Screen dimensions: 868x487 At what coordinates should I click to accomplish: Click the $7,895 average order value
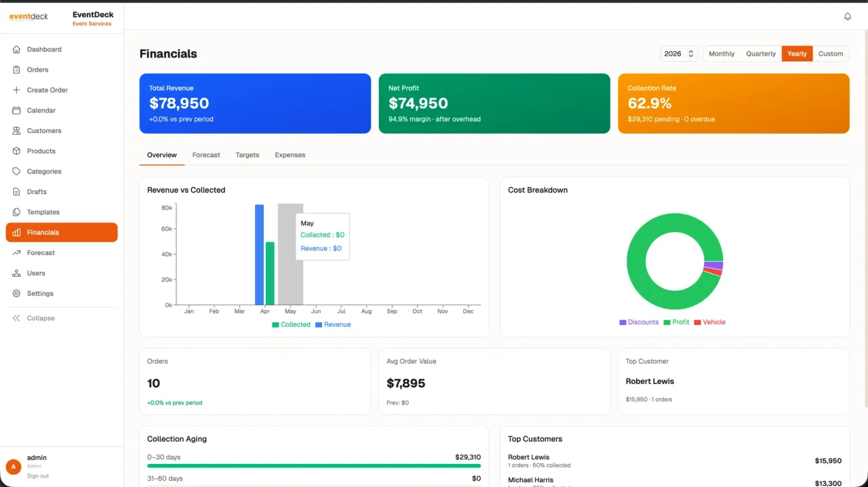point(406,383)
